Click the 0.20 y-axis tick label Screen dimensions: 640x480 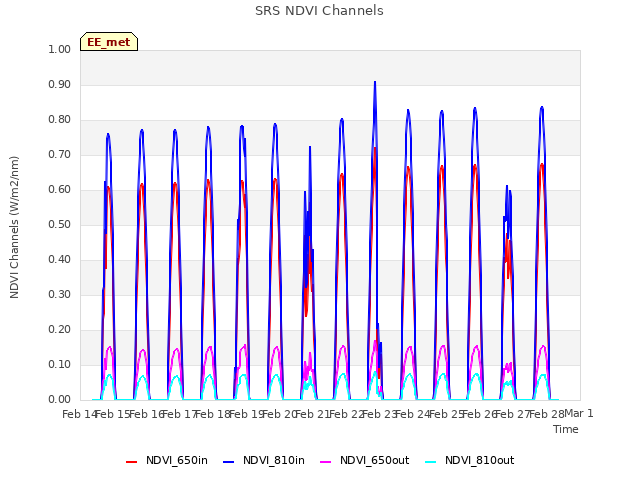tap(59, 329)
